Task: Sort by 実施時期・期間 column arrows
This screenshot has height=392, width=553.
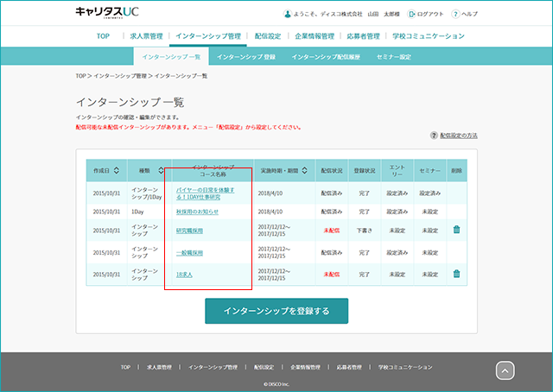Action: pos(304,171)
